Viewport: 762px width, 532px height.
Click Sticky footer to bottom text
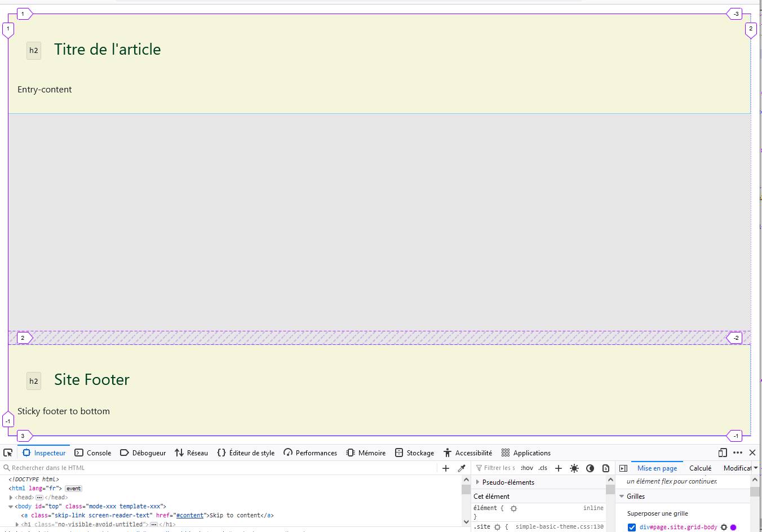(64, 411)
